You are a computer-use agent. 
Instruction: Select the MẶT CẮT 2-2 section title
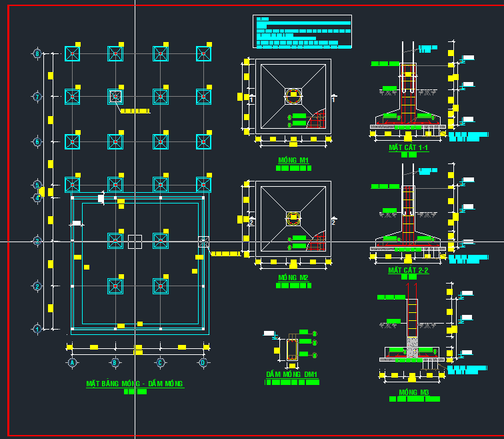click(x=409, y=271)
